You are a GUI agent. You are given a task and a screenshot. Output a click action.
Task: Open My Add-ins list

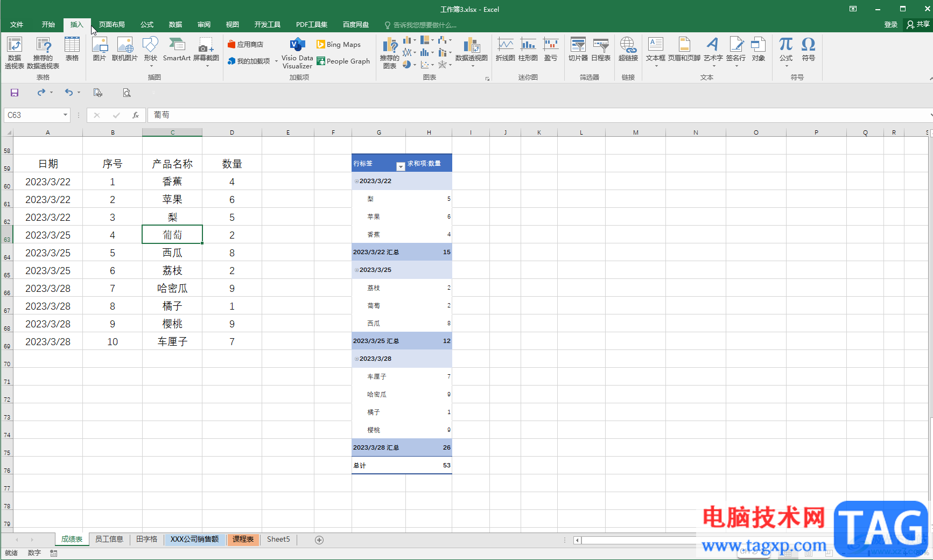tap(252, 61)
